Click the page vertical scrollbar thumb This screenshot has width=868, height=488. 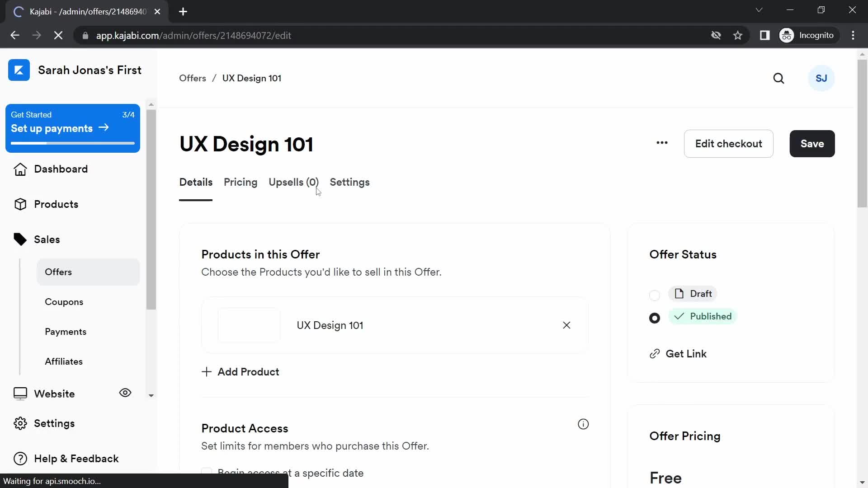pyautogui.click(x=862, y=134)
